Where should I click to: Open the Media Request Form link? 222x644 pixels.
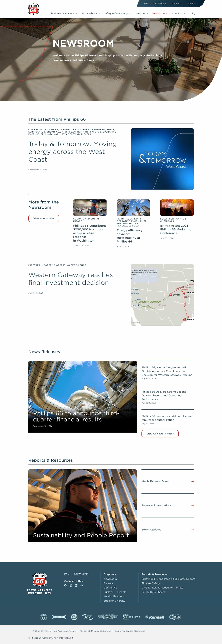155,481
